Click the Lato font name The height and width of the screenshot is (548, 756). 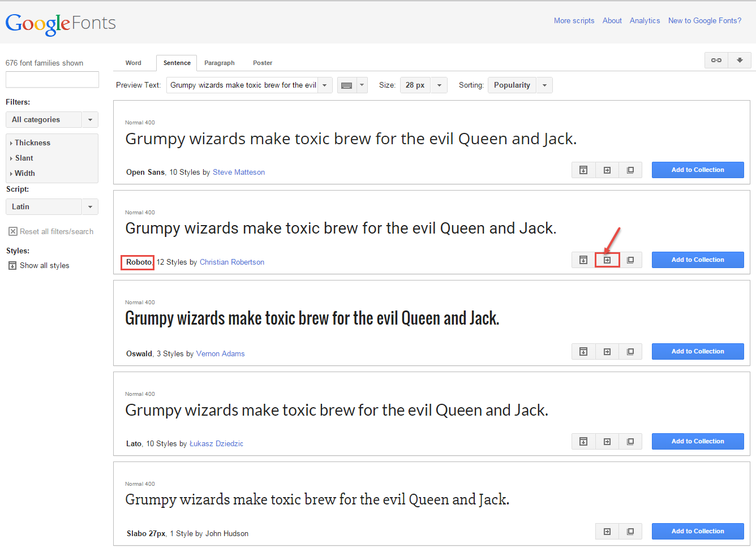[134, 444]
